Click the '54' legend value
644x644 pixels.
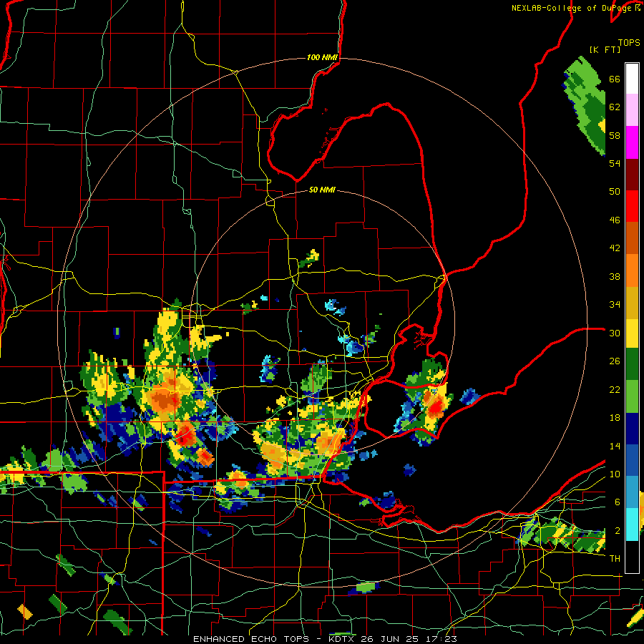pyautogui.click(x=615, y=163)
